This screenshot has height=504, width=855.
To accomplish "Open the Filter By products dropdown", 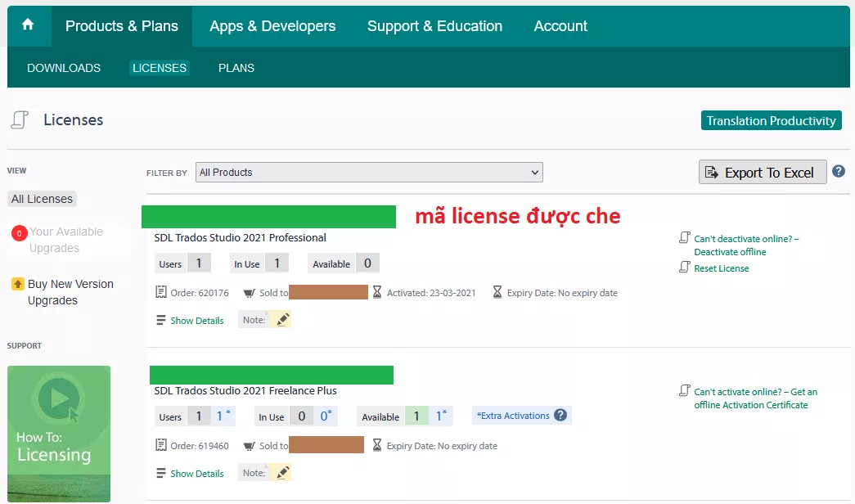I will pos(369,173).
